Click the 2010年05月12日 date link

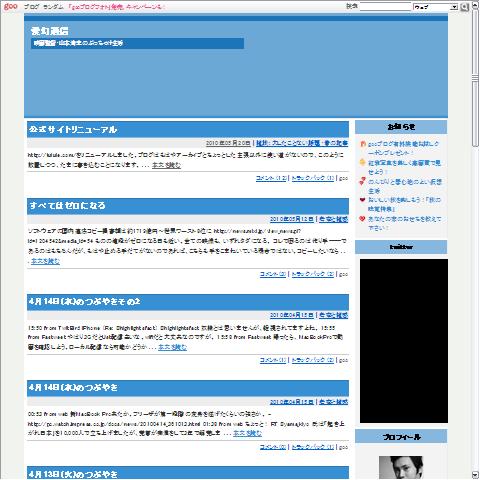pyautogui.click(x=292, y=219)
